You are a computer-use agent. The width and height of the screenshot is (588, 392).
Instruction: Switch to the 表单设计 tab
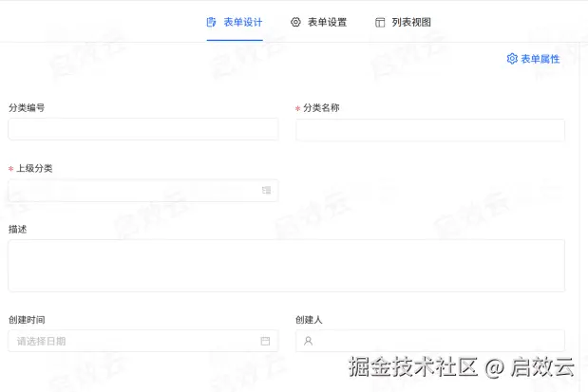[235, 23]
